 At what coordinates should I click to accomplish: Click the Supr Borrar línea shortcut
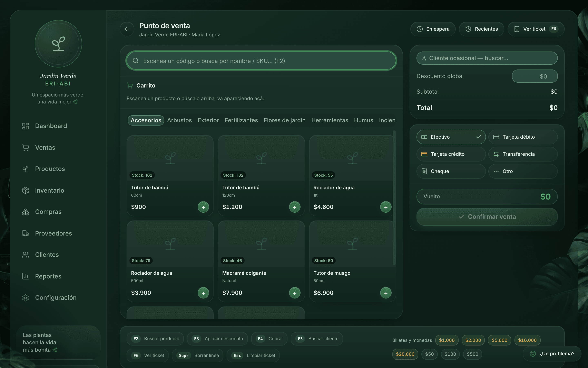pos(198,355)
